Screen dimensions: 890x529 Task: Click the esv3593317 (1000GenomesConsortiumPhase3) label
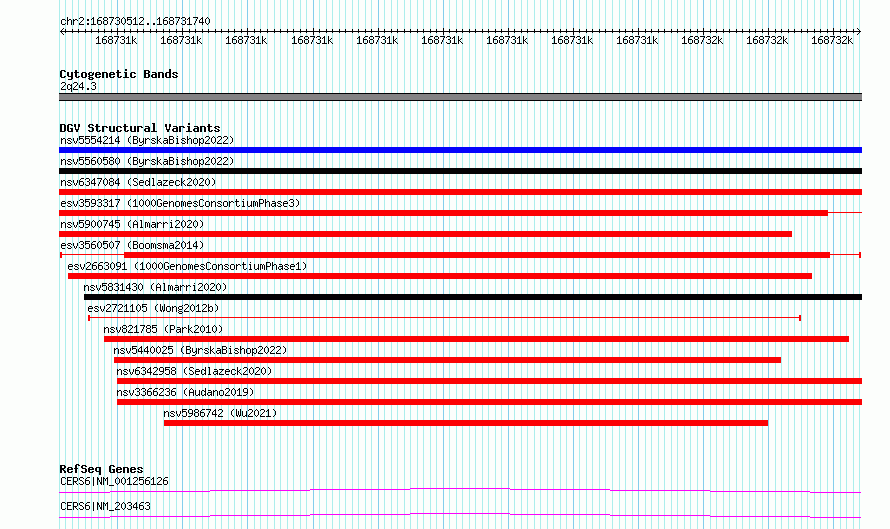pyautogui.click(x=180, y=203)
